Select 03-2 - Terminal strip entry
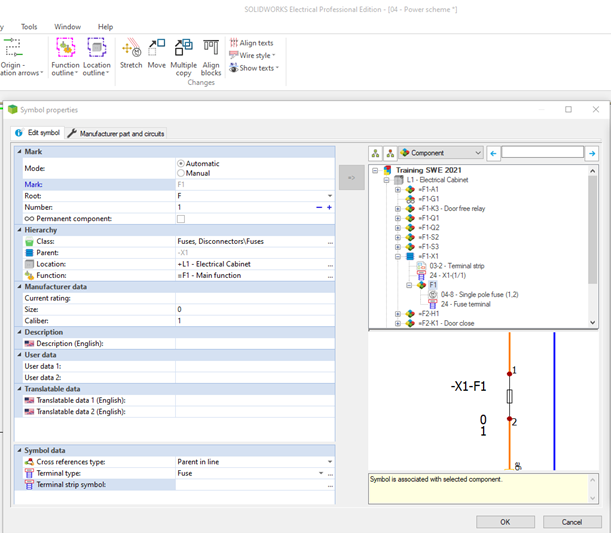Image resolution: width=611 pixels, height=533 pixels. (457, 266)
